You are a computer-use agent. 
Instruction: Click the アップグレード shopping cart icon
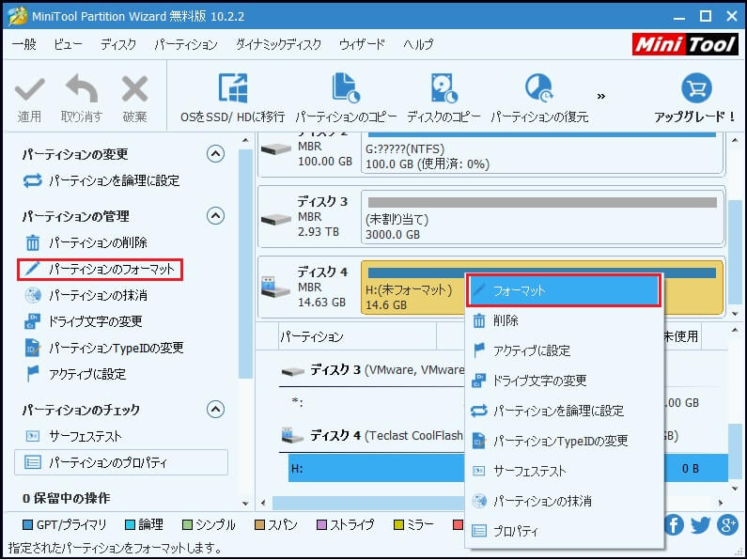click(696, 88)
